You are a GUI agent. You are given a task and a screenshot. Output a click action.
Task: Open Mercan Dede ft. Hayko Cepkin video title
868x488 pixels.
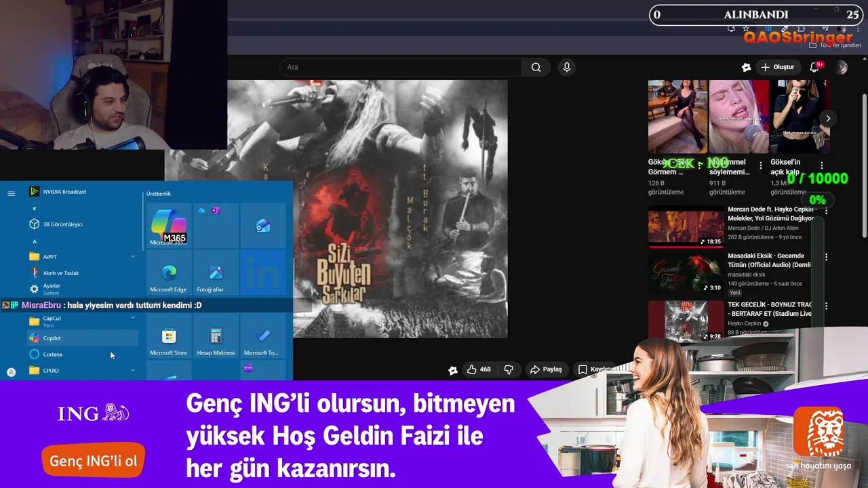pyautogui.click(x=771, y=213)
